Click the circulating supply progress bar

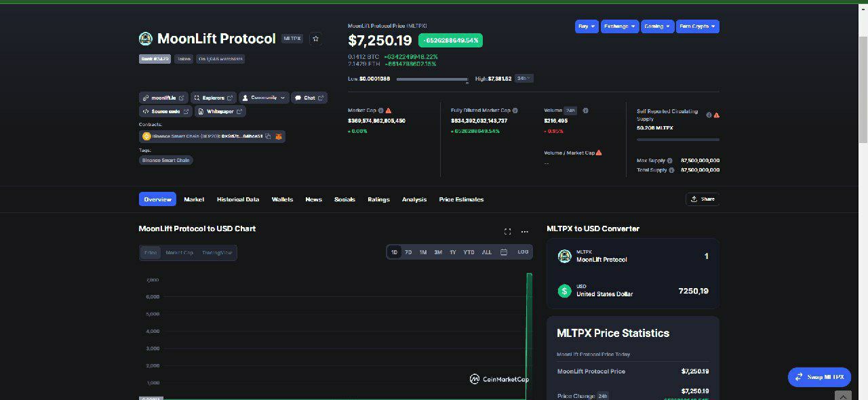[678, 140]
